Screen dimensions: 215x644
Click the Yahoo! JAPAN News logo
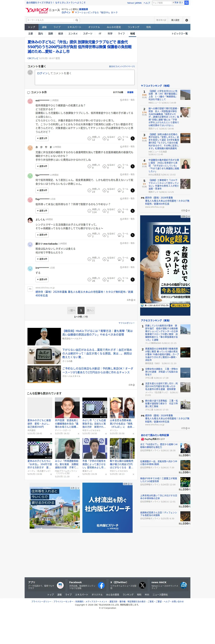point(43,11)
